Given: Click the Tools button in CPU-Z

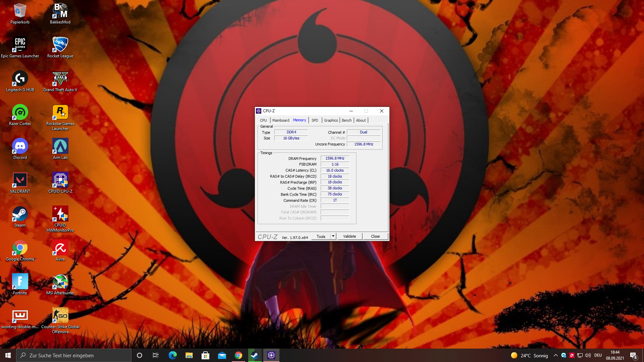Looking at the screenshot, I should pyautogui.click(x=321, y=236).
